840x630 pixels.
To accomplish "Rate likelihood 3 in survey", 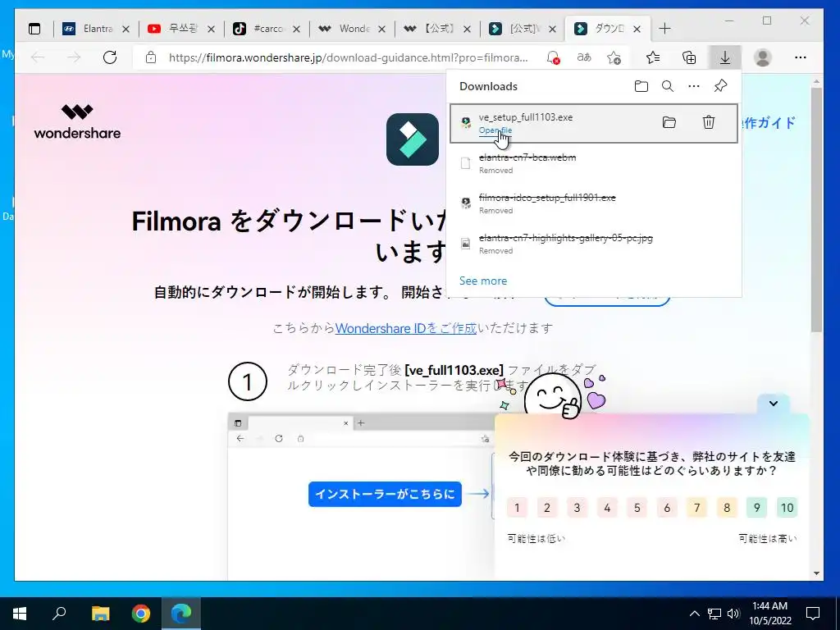I will point(577,507).
